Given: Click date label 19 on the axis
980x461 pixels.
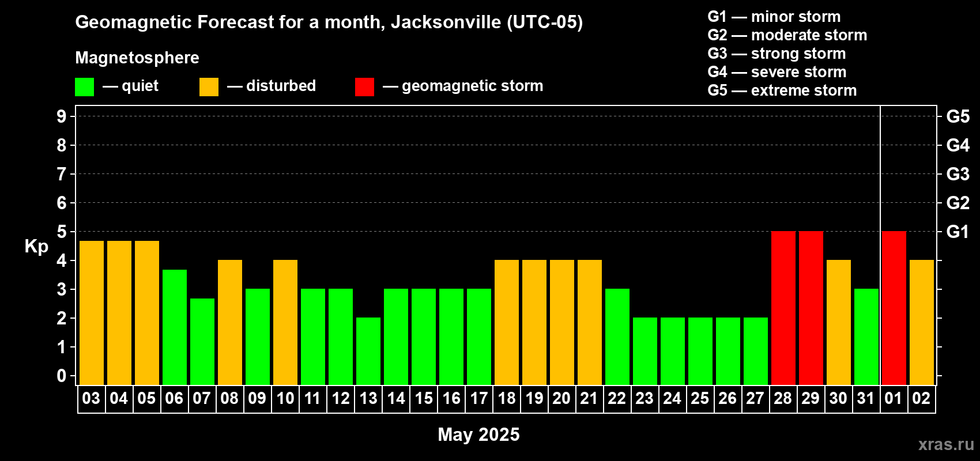Looking at the screenshot, I should 534,398.
